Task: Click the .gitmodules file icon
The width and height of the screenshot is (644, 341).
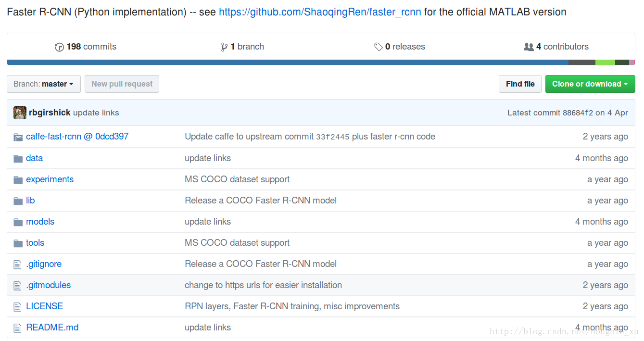Action: pos(18,285)
